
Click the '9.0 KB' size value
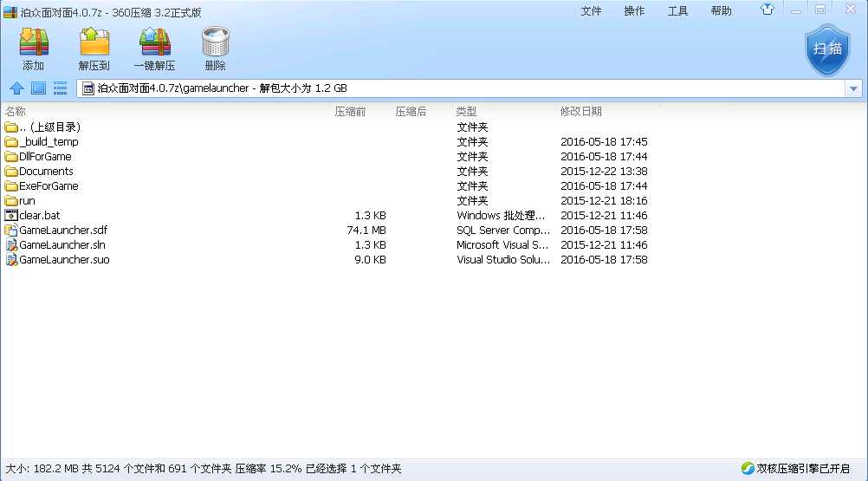tap(371, 260)
